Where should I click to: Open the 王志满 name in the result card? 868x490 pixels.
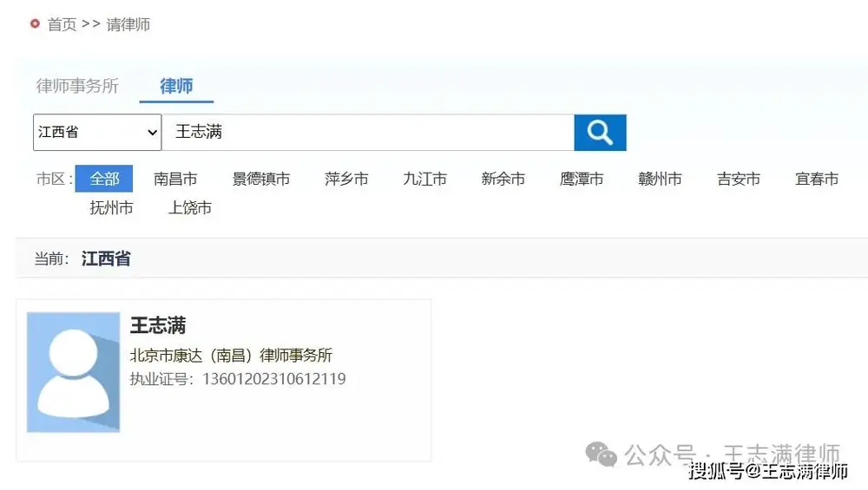pos(158,325)
